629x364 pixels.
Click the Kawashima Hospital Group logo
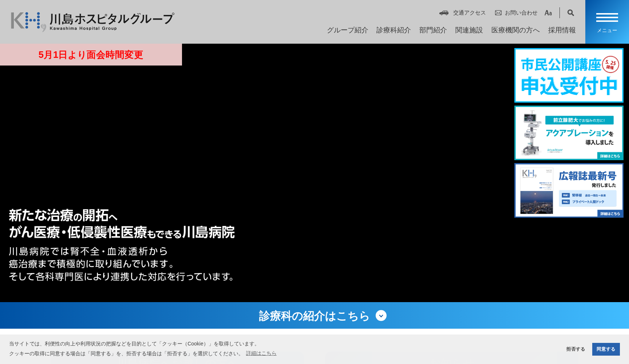pos(92,22)
